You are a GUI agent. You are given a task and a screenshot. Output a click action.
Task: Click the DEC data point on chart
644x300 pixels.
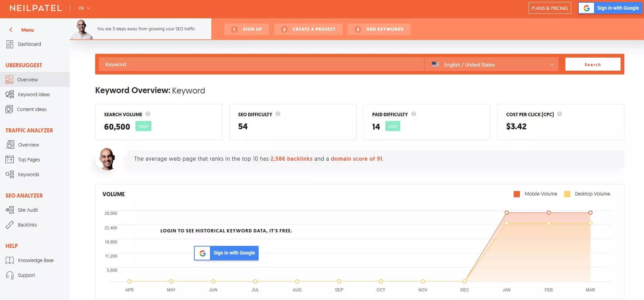[x=464, y=281]
